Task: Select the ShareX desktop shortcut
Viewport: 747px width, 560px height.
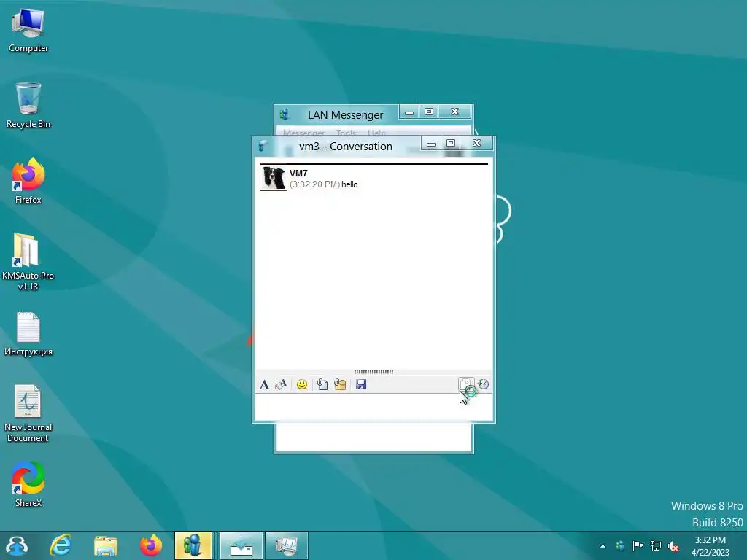Action: [28, 484]
